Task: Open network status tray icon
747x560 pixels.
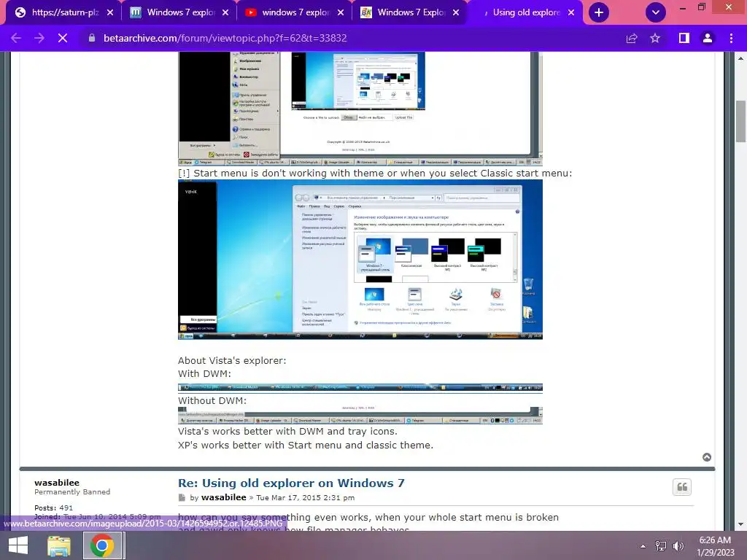Action: 661,545
